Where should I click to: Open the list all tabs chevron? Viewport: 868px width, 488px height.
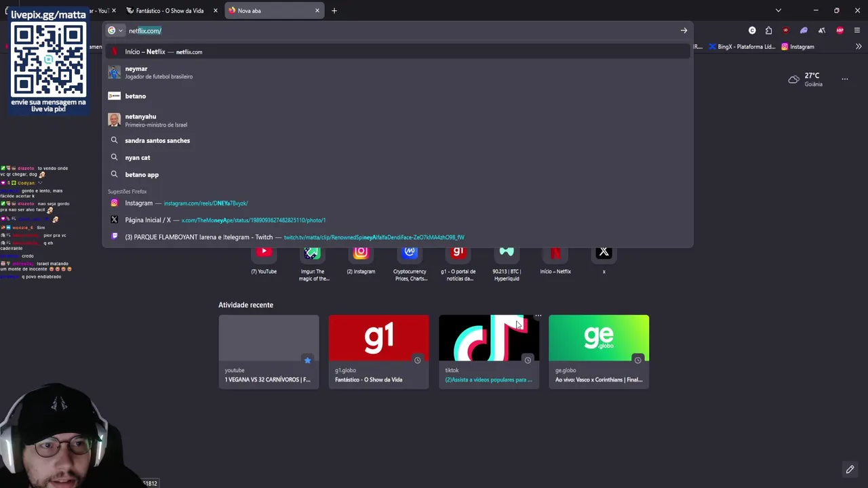tap(778, 11)
